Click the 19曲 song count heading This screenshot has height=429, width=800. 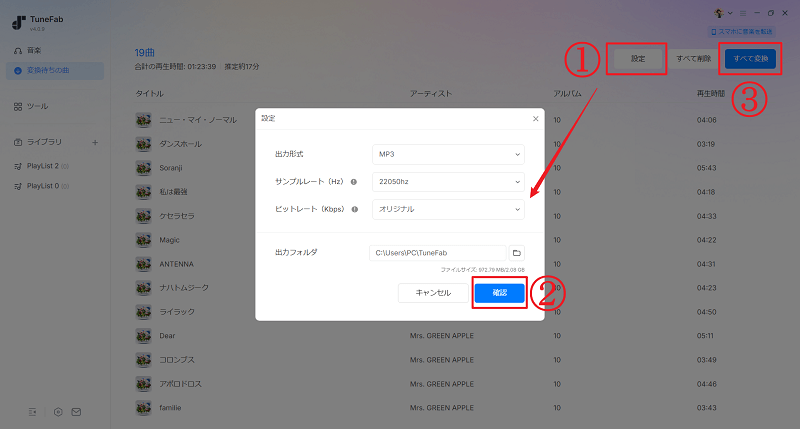(144, 53)
